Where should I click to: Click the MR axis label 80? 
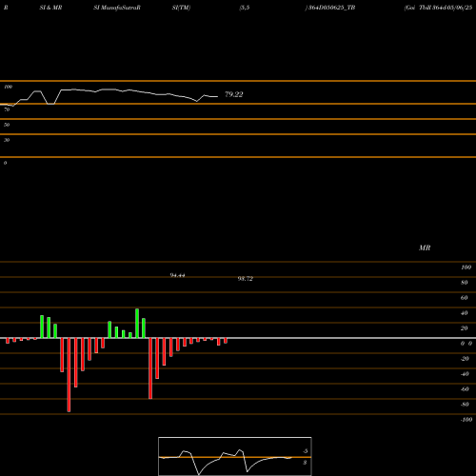point(465,283)
